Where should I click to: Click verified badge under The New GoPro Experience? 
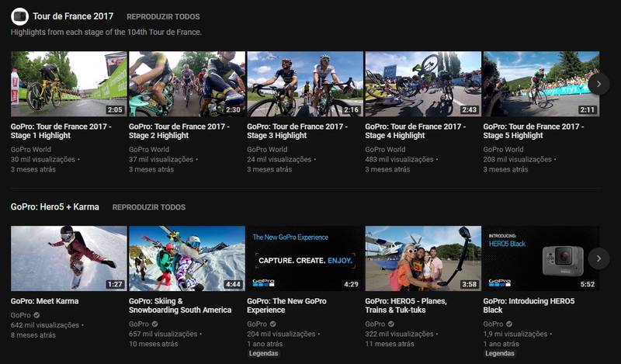(273, 324)
